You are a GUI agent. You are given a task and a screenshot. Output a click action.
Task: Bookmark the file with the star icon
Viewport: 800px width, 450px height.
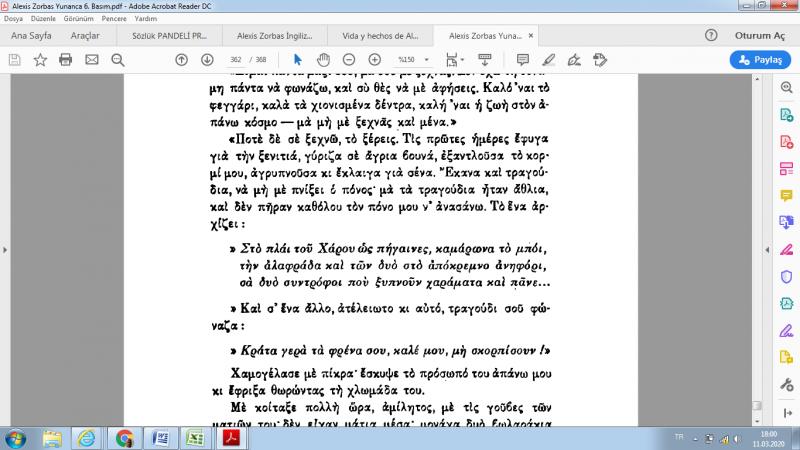40,60
